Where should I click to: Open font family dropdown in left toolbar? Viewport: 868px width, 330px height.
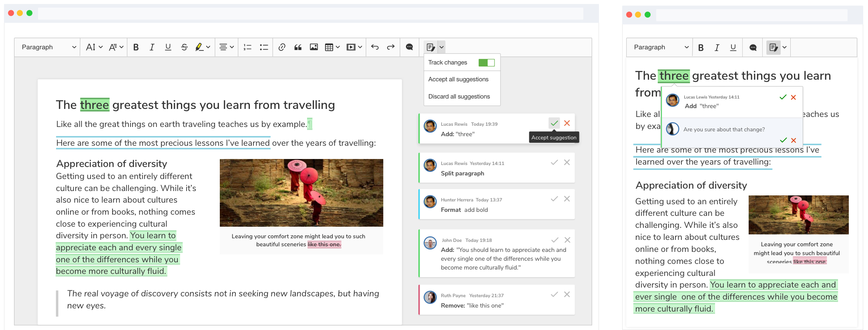pos(116,47)
